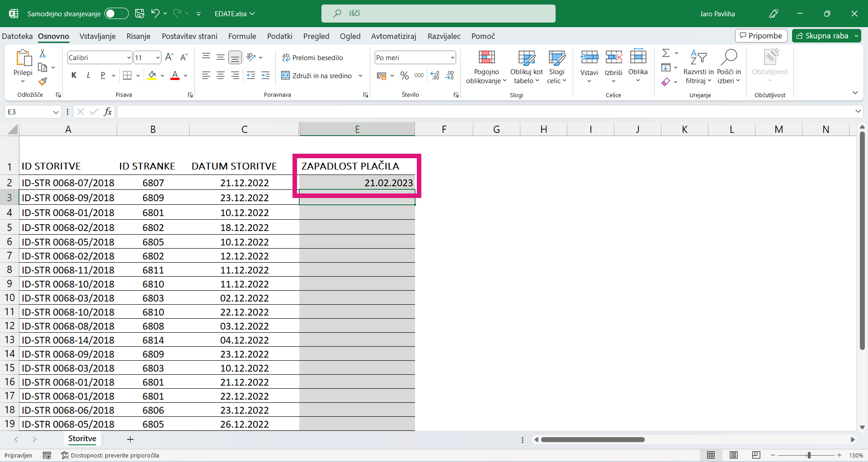Select the Format Painter brush icon

tap(42, 81)
